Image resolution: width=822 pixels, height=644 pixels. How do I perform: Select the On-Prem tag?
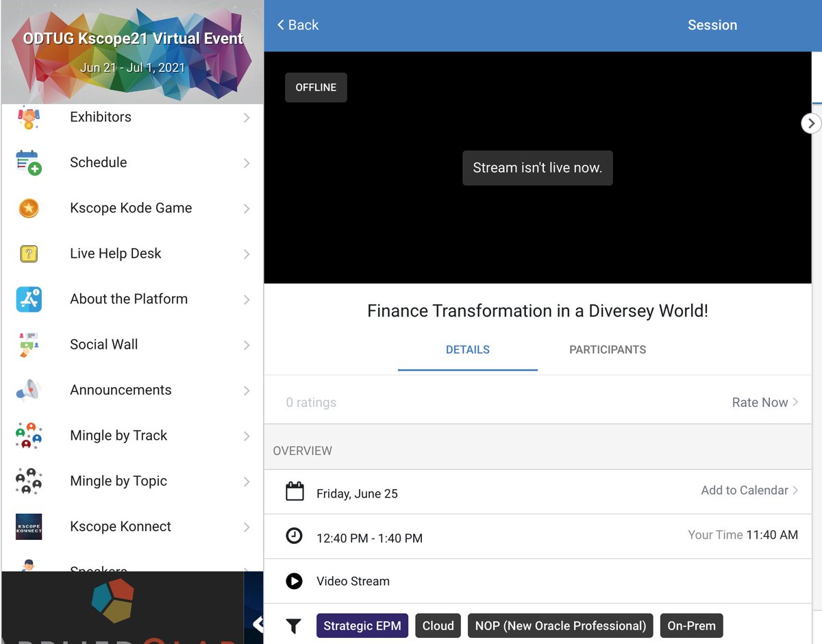click(x=692, y=626)
